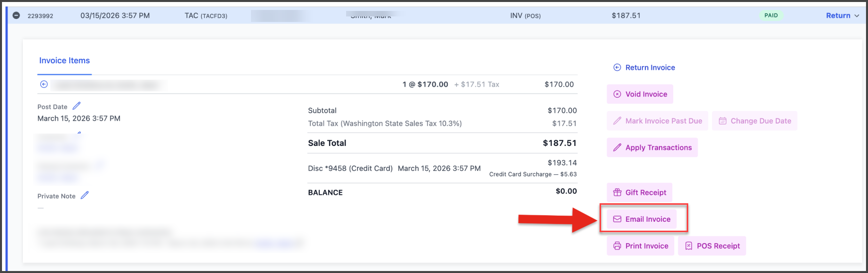Print the invoice using Print Invoice
The height and width of the screenshot is (273, 868).
641,246
